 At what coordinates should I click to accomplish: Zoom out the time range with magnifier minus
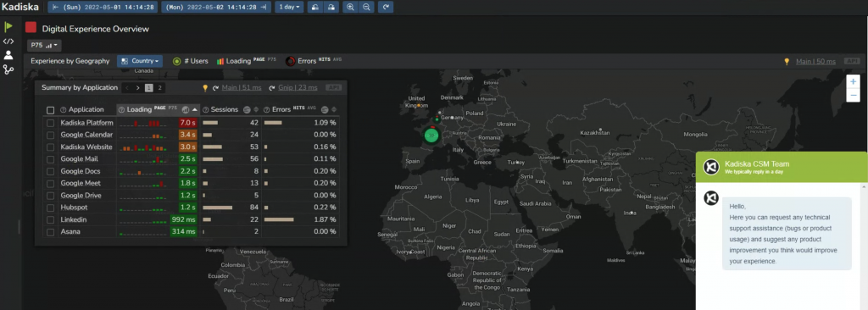coord(366,7)
